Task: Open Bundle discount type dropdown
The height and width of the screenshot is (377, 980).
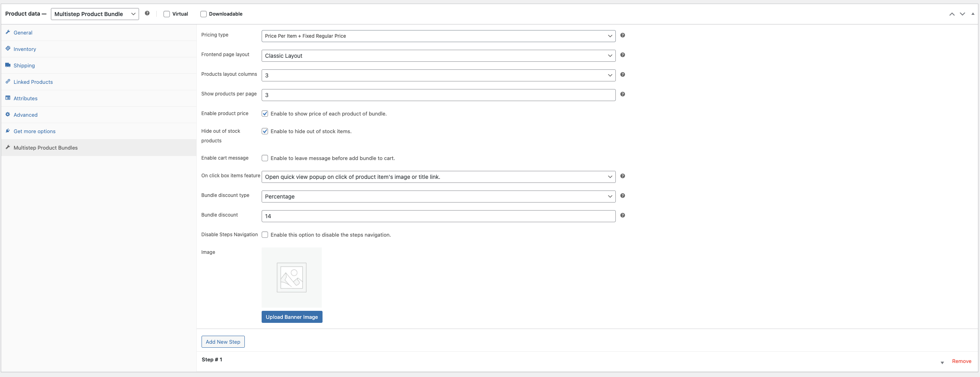Action: click(x=438, y=197)
